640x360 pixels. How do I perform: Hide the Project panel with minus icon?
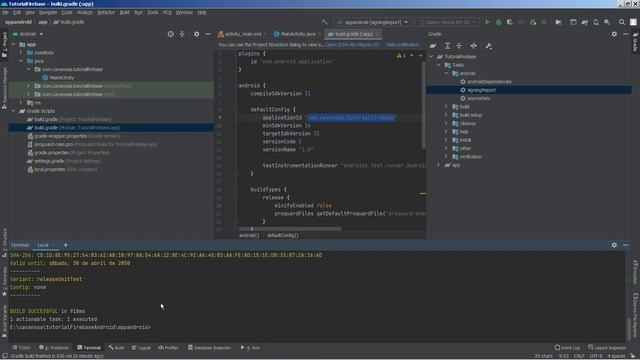point(208,34)
